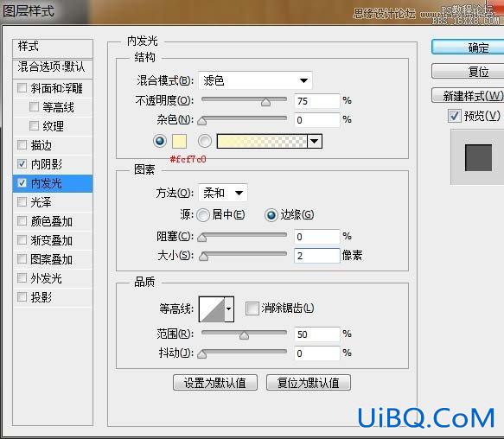Click the contour curve thumbnail
This screenshot has height=439, width=504.
212,309
